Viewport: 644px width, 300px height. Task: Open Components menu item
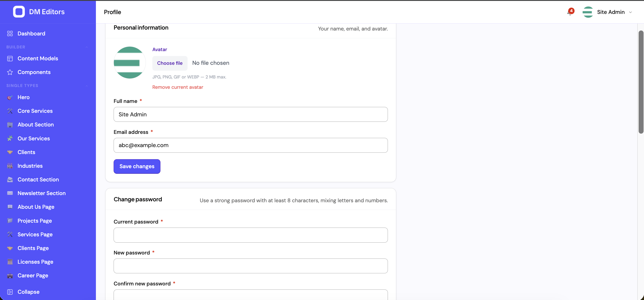(x=48, y=72)
